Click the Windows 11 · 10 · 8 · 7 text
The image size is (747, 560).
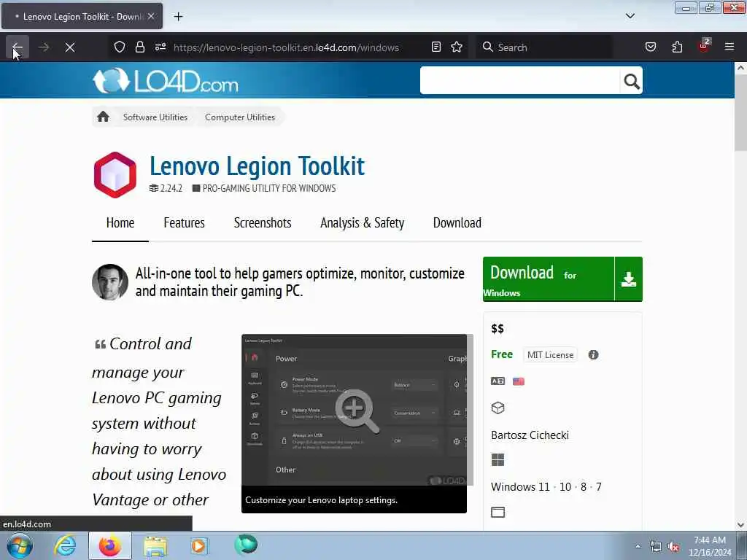click(546, 487)
